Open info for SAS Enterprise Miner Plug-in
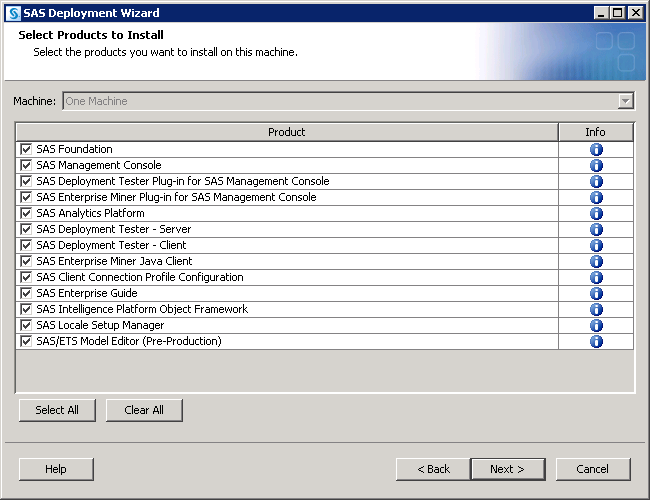The height and width of the screenshot is (500, 650). pyautogui.click(x=596, y=197)
